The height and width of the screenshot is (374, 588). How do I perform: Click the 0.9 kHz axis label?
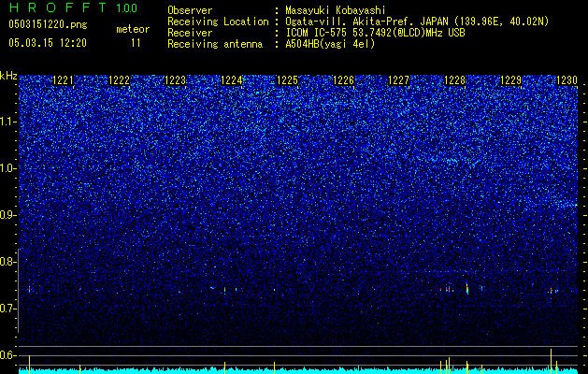pos(8,215)
